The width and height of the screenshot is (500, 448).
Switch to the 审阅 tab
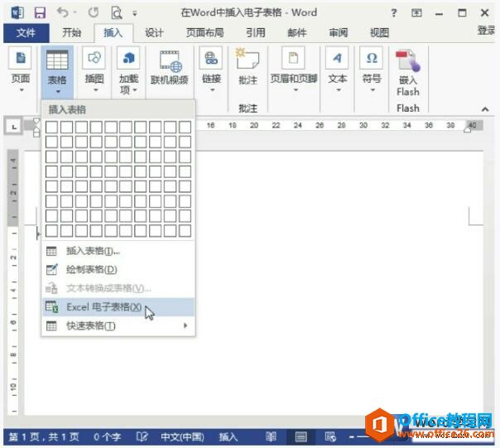(339, 32)
